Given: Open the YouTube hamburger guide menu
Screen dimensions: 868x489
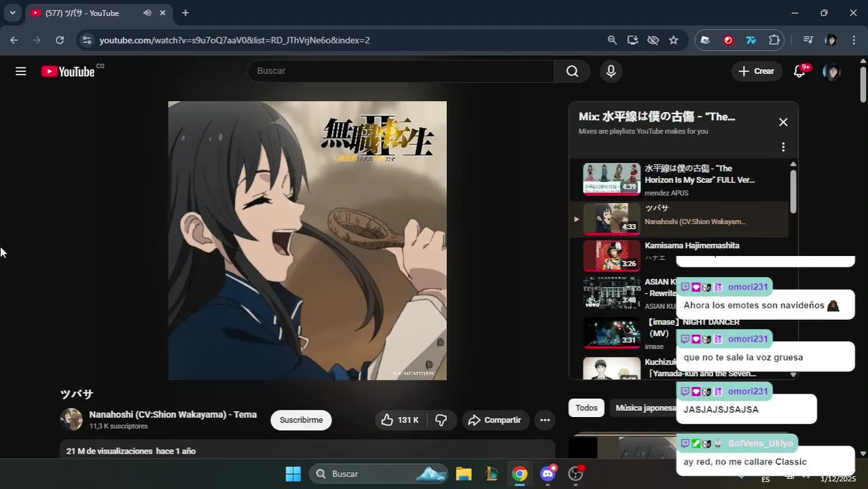Looking at the screenshot, I should coord(21,71).
